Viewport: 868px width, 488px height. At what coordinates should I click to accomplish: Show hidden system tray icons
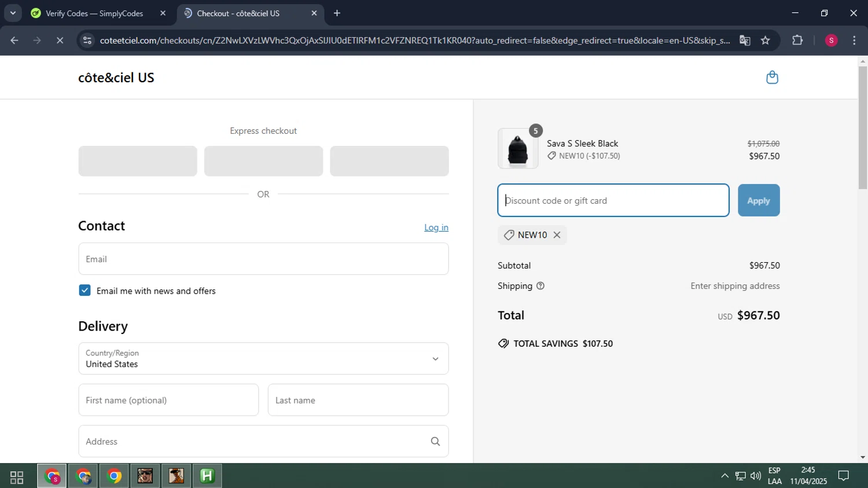pos(724,476)
